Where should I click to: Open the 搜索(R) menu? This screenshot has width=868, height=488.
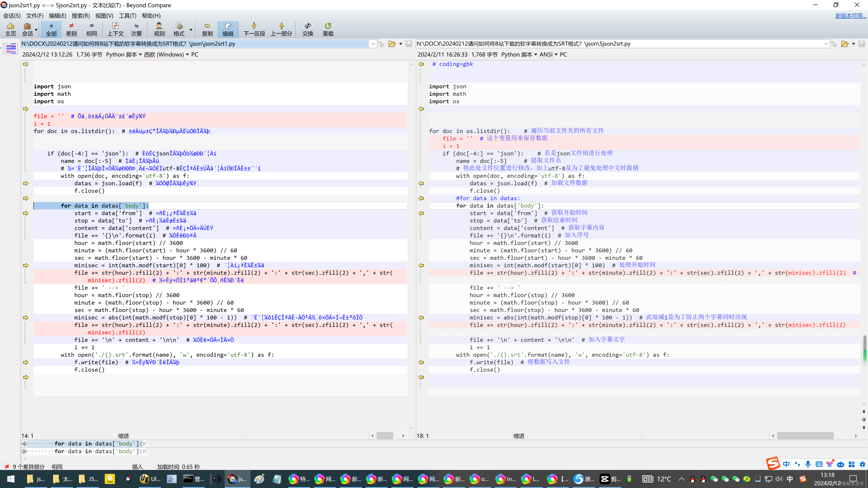80,16
